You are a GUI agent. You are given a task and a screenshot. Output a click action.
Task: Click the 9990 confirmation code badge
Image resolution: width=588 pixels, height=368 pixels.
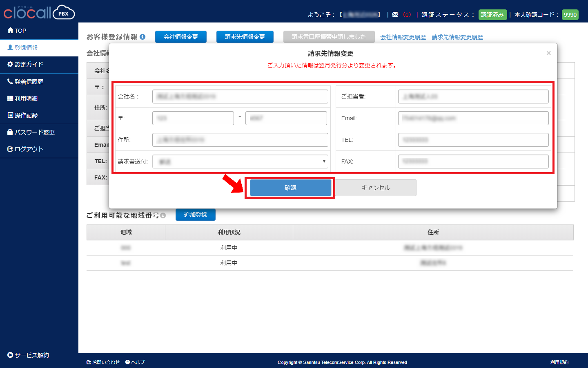(570, 15)
